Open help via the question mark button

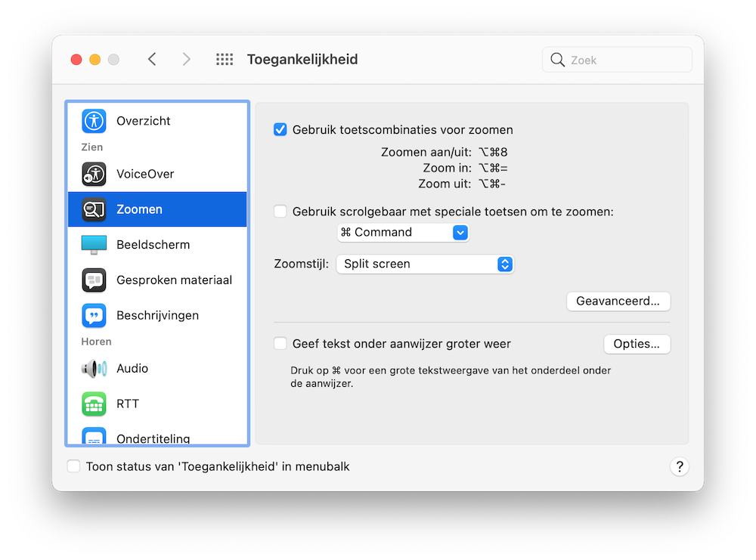click(x=679, y=466)
